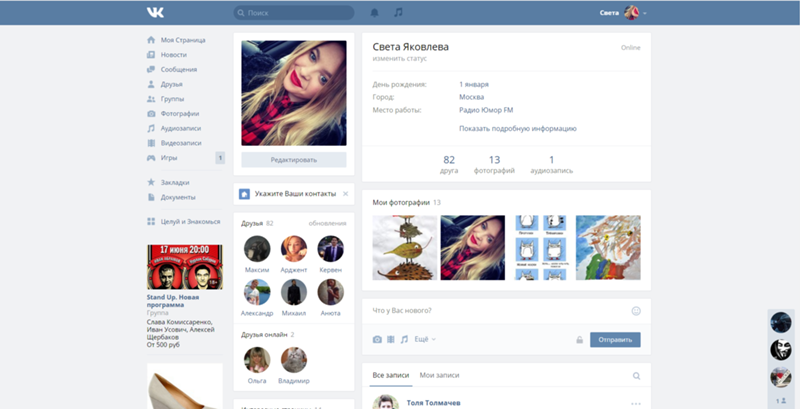Open Закладки bookmarks in the sidebar

(176, 182)
